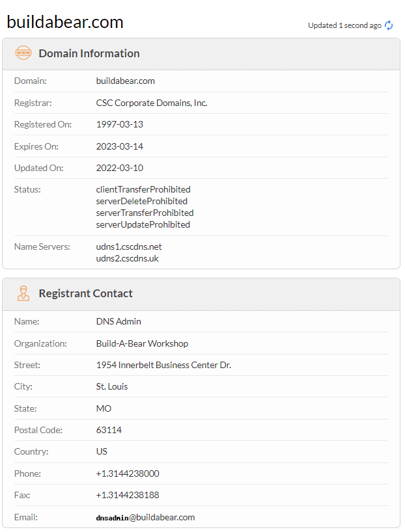Click name server udns1.cscdns.net
This screenshot has height=532, width=405.
tap(129, 247)
